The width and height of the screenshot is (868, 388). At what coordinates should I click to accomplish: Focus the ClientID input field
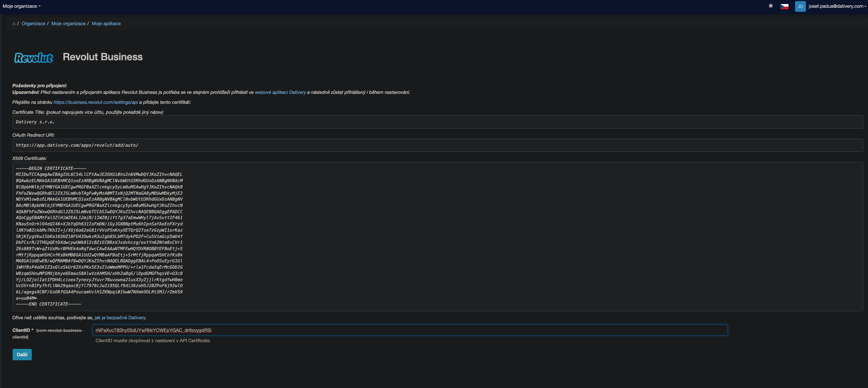(410, 330)
